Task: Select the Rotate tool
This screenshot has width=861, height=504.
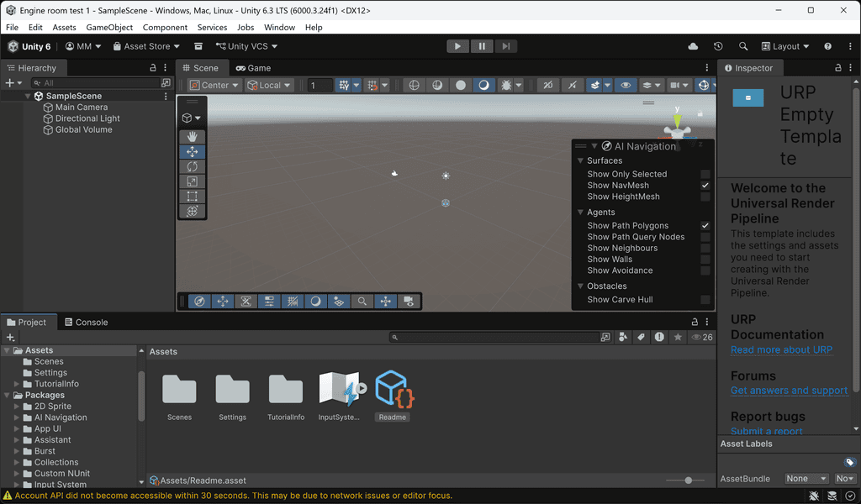Action: pos(193,166)
